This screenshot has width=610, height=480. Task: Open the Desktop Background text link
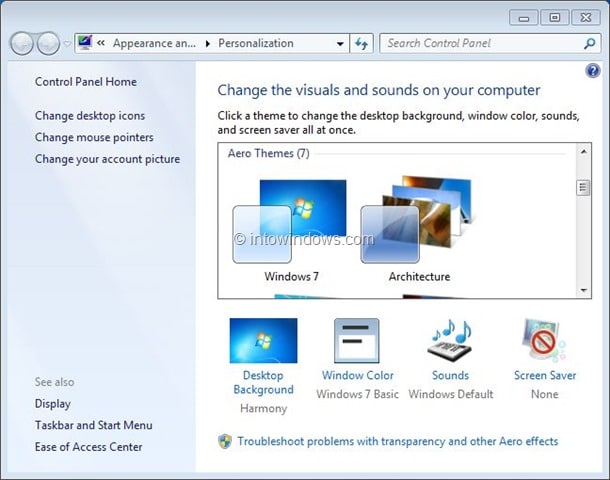[x=263, y=382]
